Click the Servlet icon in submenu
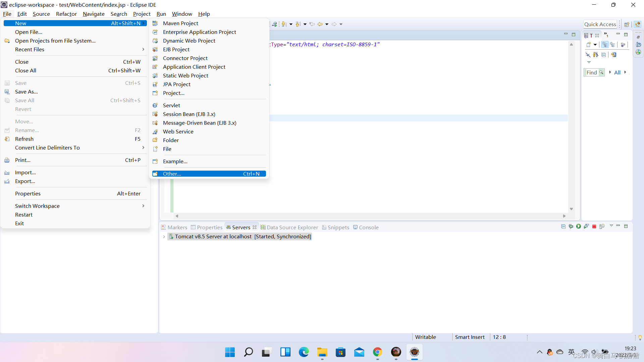This screenshot has height=362, width=644. [155, 105]
